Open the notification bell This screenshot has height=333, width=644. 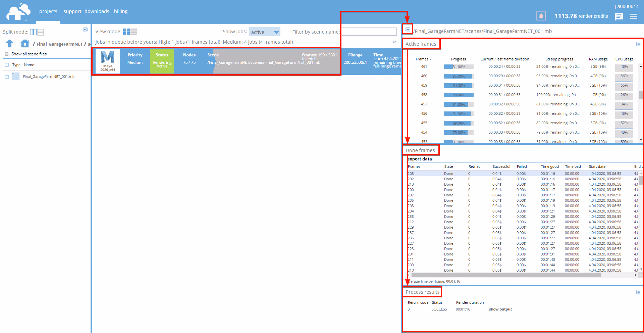point(541,16)
